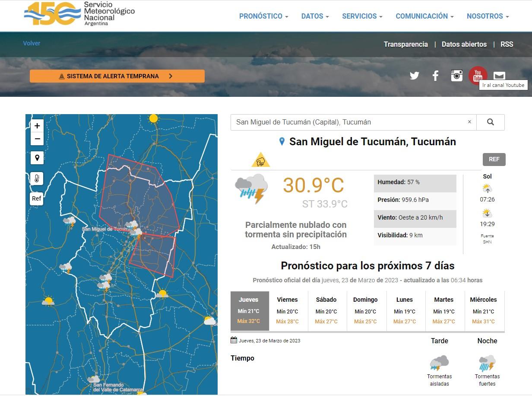Expand the SERVICIOS dropdown menu
This screenshot has width=532, height=396.
362,16
